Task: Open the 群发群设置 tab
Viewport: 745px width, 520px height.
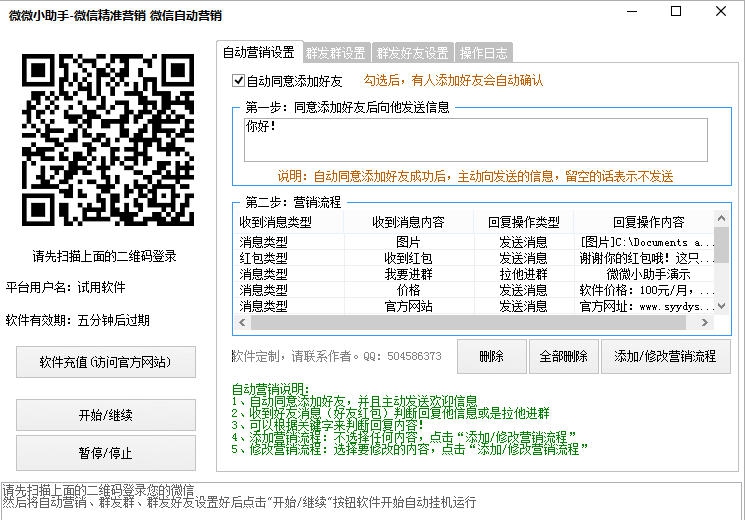Action: [x=336, y=53]
